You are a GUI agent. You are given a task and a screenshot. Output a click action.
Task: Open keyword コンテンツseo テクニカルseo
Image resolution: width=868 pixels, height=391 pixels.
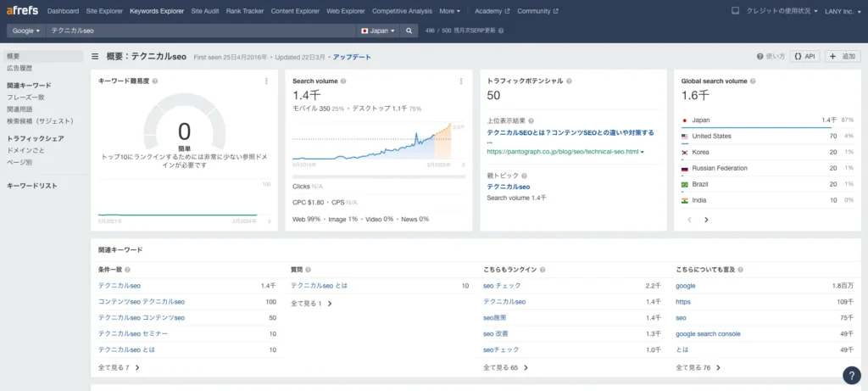[x=142, y=302]
